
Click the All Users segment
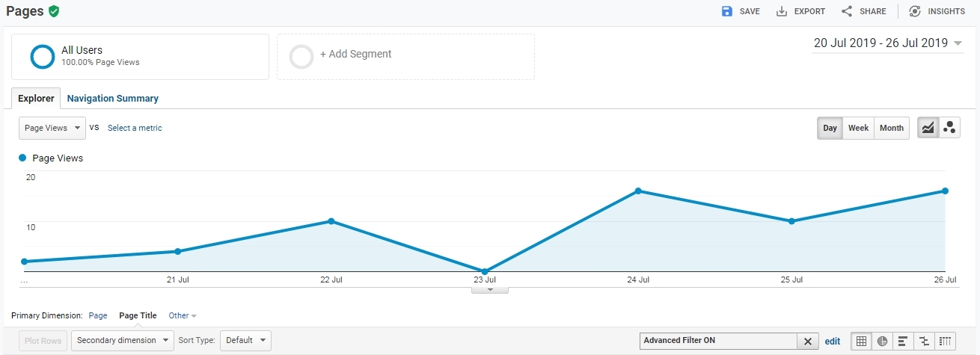(140, 56)
